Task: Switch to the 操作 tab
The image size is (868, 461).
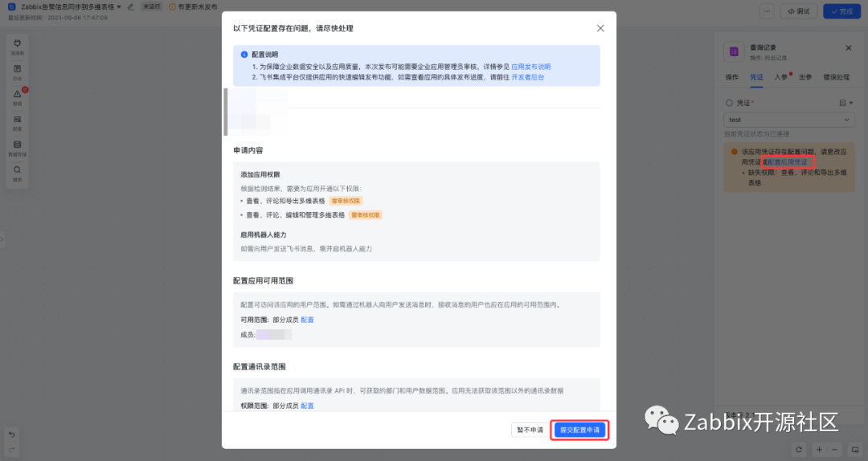Action: pyautogui.click(x=732, y=77)
